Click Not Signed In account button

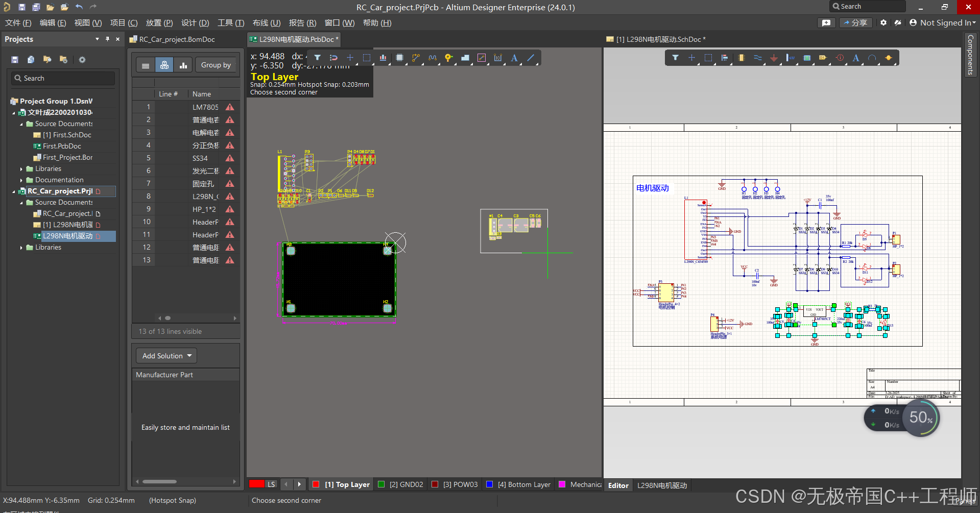click(943, 22)
